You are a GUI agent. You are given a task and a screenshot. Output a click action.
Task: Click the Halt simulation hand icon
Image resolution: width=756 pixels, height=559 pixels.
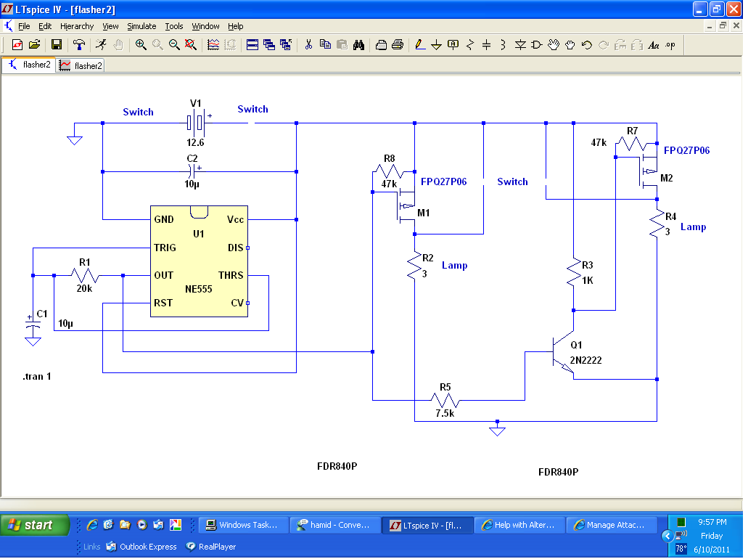[118, 45]
